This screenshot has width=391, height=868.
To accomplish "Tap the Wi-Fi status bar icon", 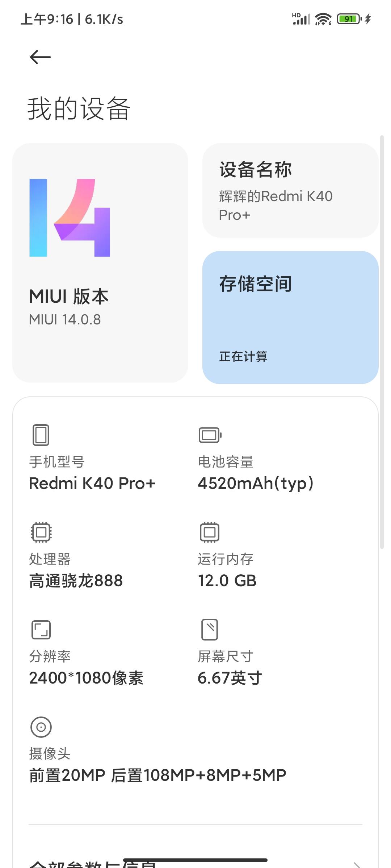I will pos(323,19).
